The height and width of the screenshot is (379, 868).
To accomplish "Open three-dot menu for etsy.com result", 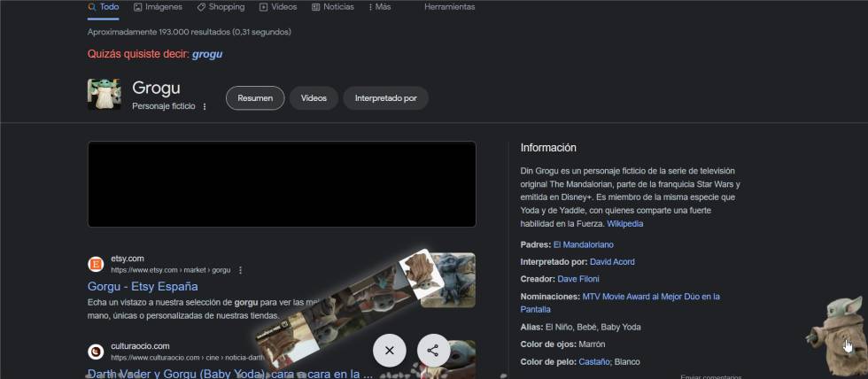I will click(x=240, y=270).
